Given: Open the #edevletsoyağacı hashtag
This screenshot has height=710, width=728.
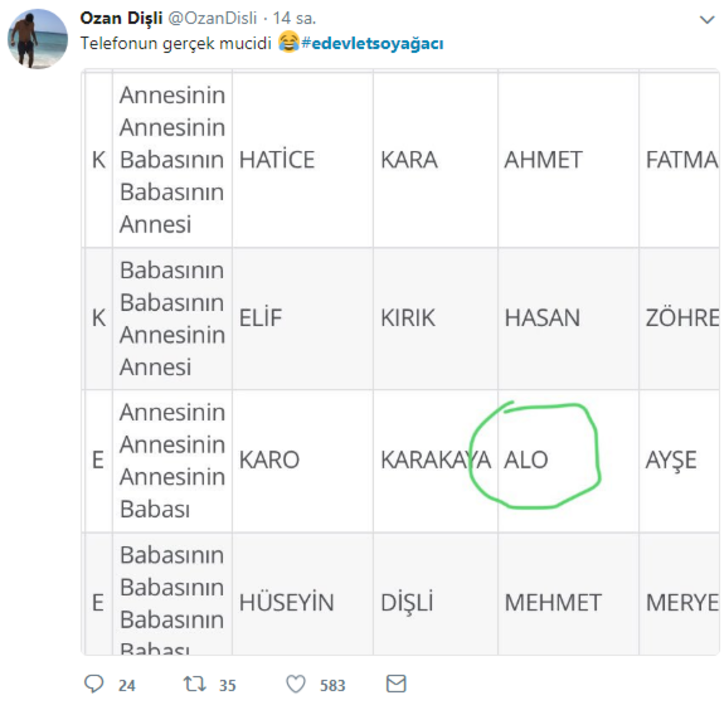Looking at the screenshot, I should (372, 43).
